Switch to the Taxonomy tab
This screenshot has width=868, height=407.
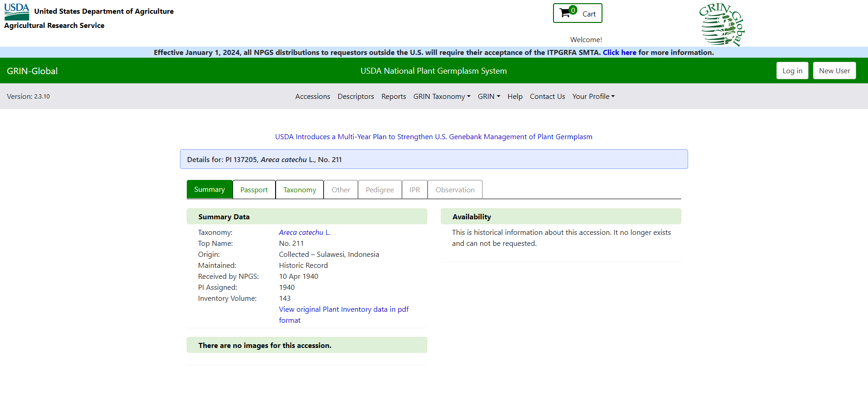[x=299, y=190]
